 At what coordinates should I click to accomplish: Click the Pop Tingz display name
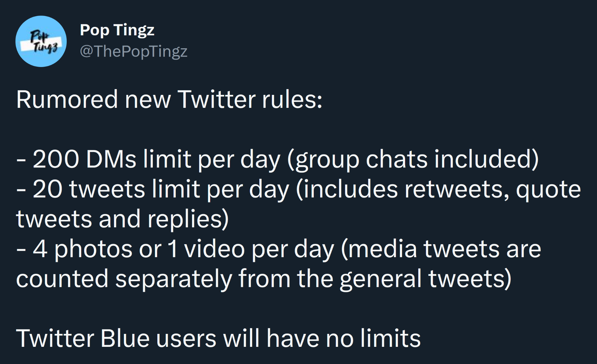click(x=117, y=30)
